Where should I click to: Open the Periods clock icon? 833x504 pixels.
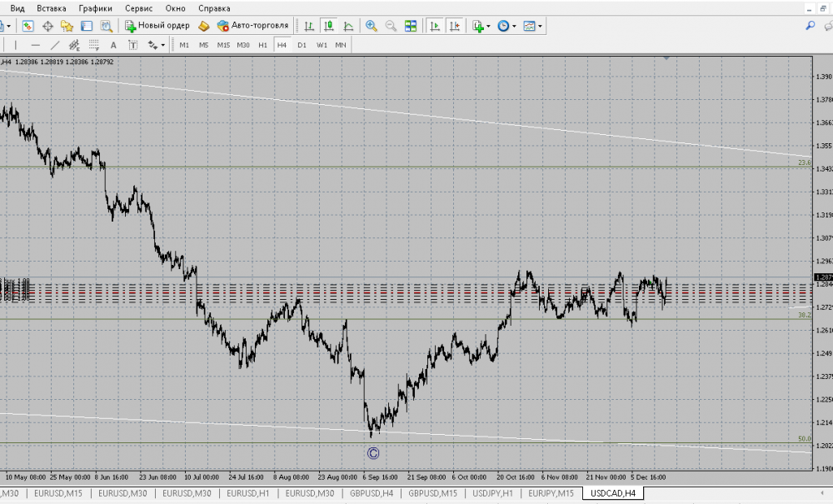(503, 26)
